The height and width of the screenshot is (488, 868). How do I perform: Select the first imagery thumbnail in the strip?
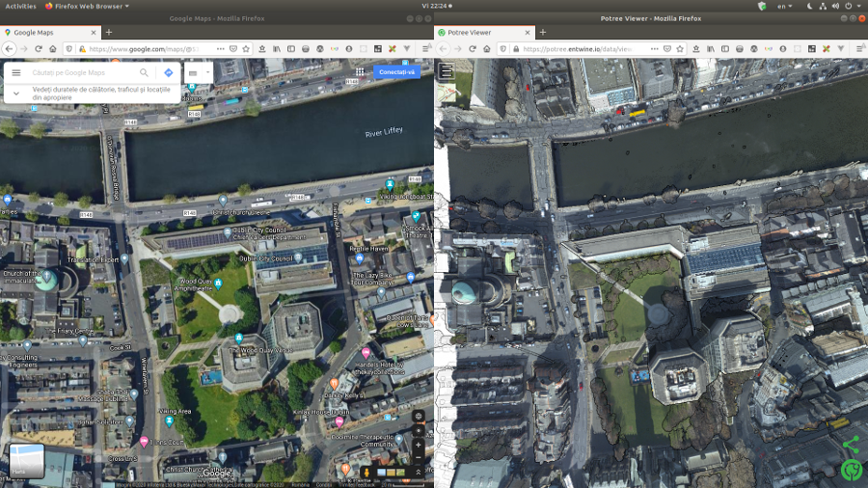click(381, 473)
